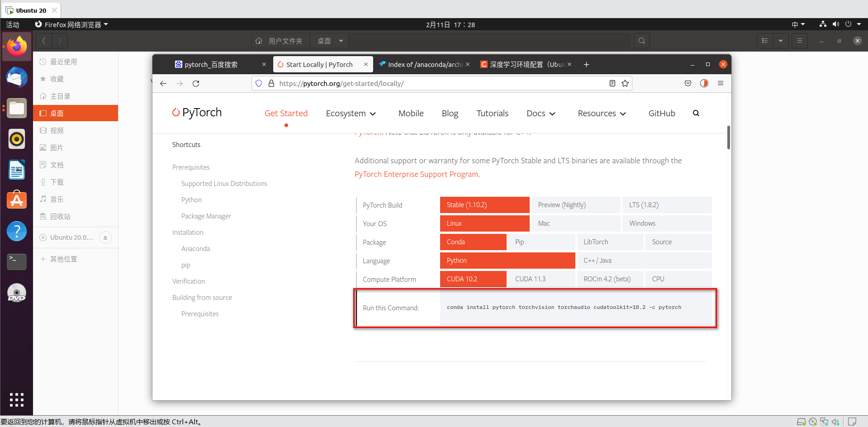Image resolution: width=868 pixels, height=427 pixels.
Task: Select Mac as Your OS
Action: click(575, 223)
